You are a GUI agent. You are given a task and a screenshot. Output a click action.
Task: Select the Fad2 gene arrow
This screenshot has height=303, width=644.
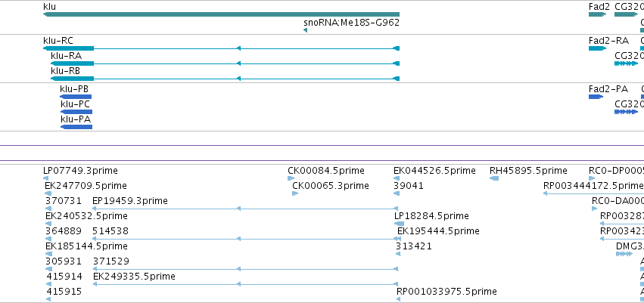(x=598, y=14)
